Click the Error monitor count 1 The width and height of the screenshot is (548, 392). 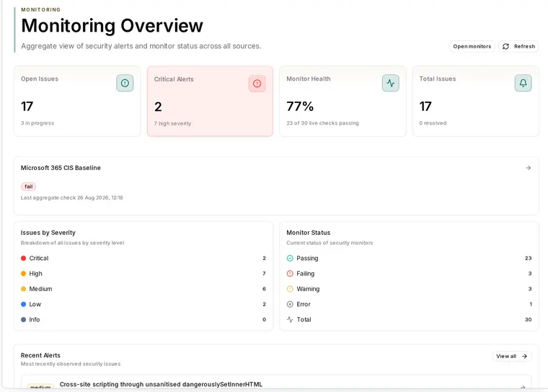click(x=531, y=304)
